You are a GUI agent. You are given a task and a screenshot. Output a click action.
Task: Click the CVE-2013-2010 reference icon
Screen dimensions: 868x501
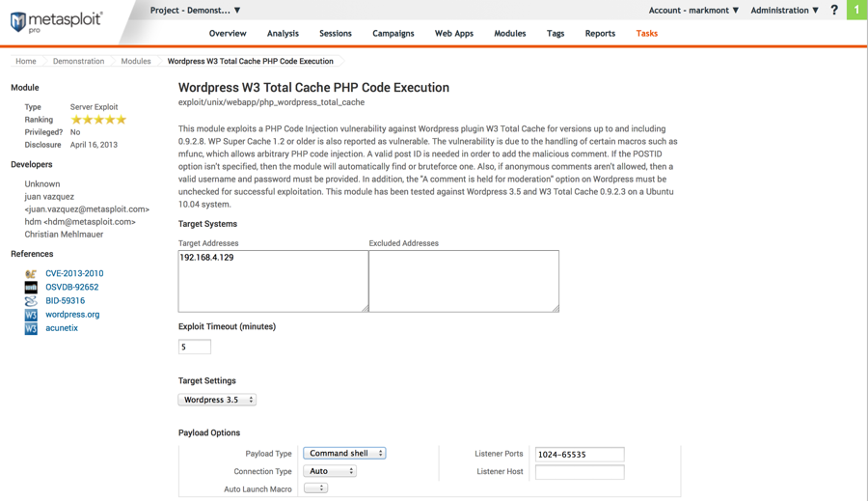click(31, 274)
